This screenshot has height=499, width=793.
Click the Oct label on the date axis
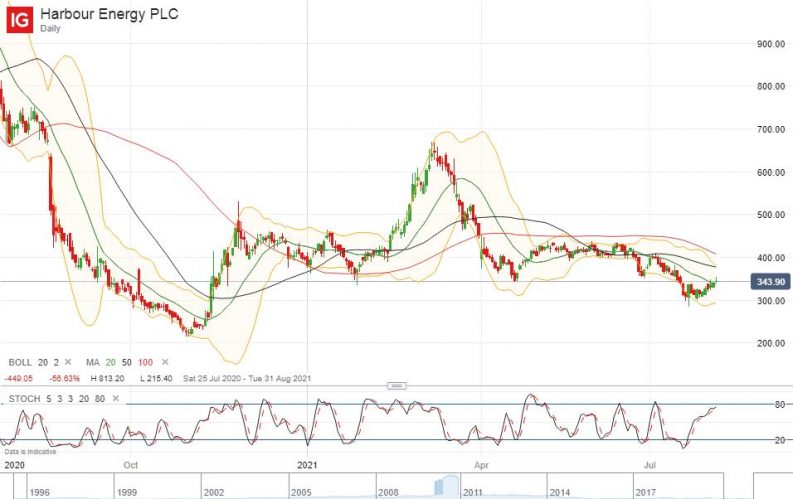(131, 465)
